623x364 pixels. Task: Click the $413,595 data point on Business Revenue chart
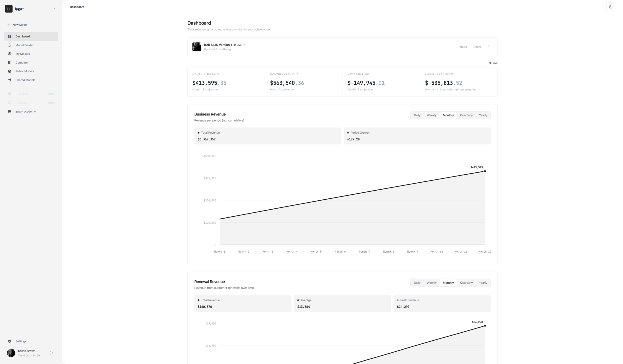point(485,171)
